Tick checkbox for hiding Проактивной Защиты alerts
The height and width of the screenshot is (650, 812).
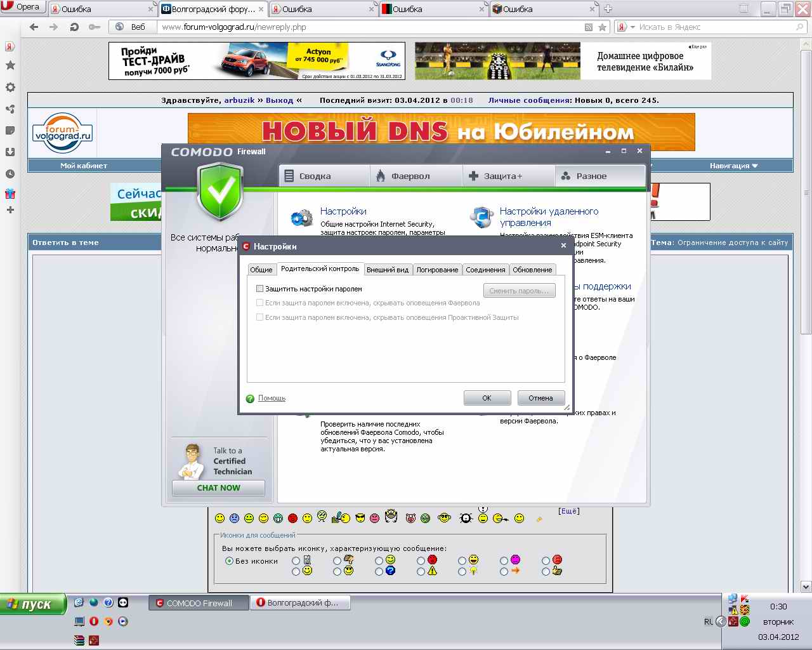259,317
